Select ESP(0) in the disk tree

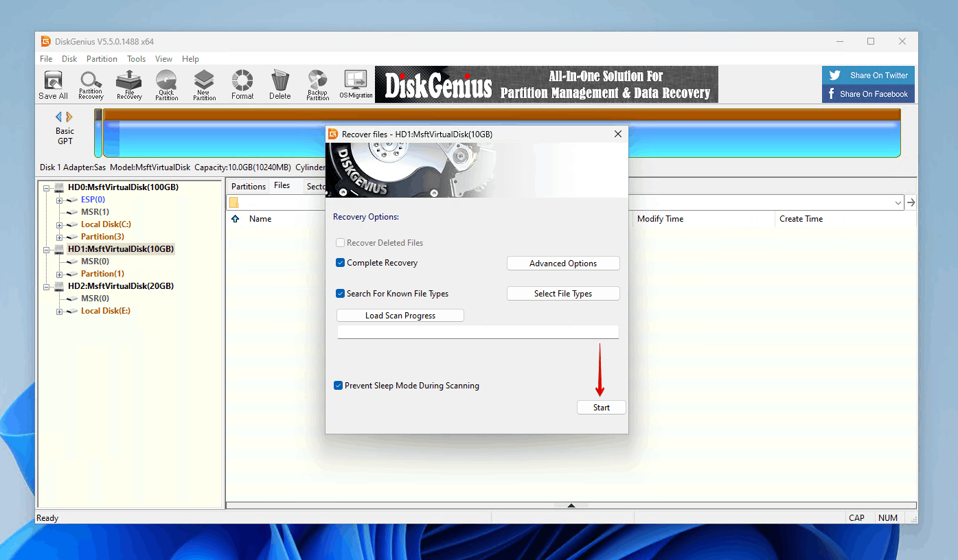click(x=93, y=200)
